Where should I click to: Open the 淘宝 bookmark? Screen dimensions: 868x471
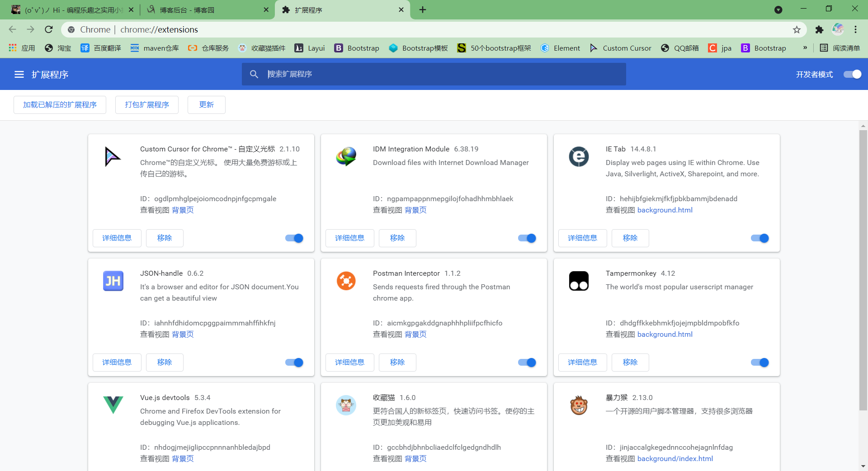(x=58, y=48)
